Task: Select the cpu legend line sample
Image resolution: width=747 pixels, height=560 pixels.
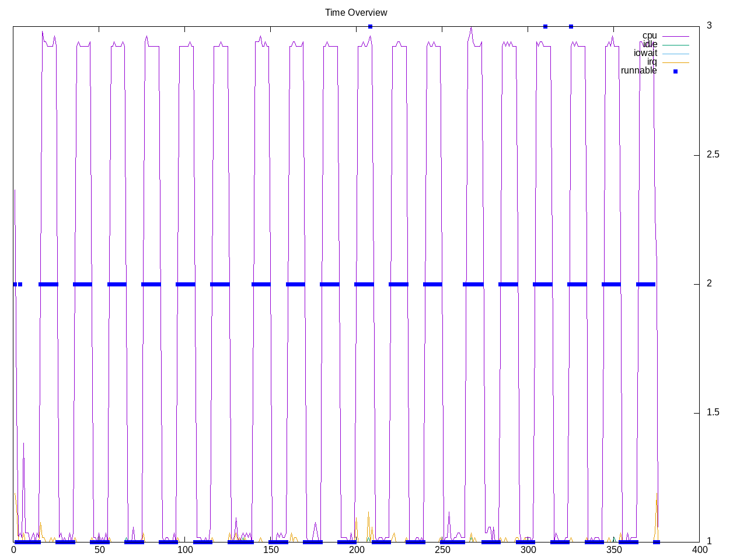Action: [x=675, y=36]
